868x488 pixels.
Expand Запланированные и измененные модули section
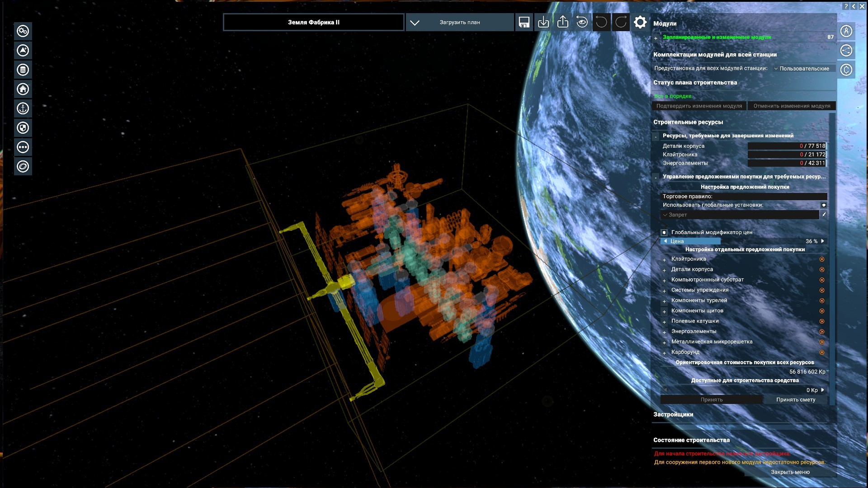click(x=656, y=38)
